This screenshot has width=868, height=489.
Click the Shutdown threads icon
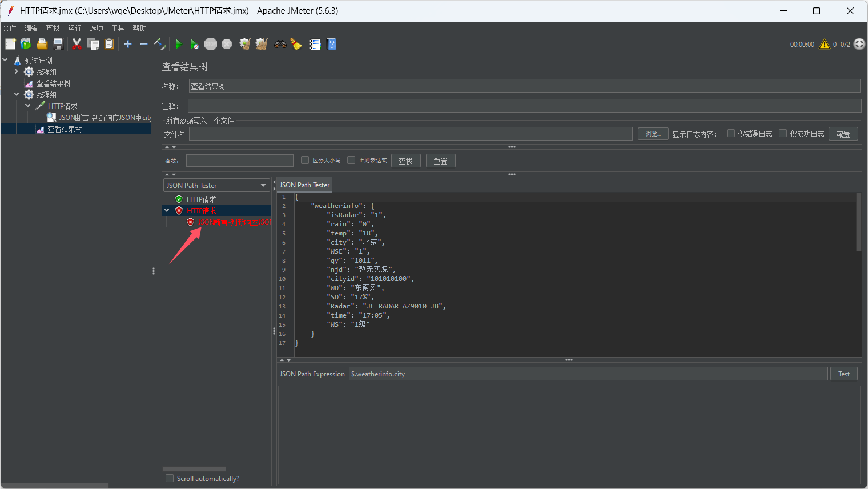227,44
